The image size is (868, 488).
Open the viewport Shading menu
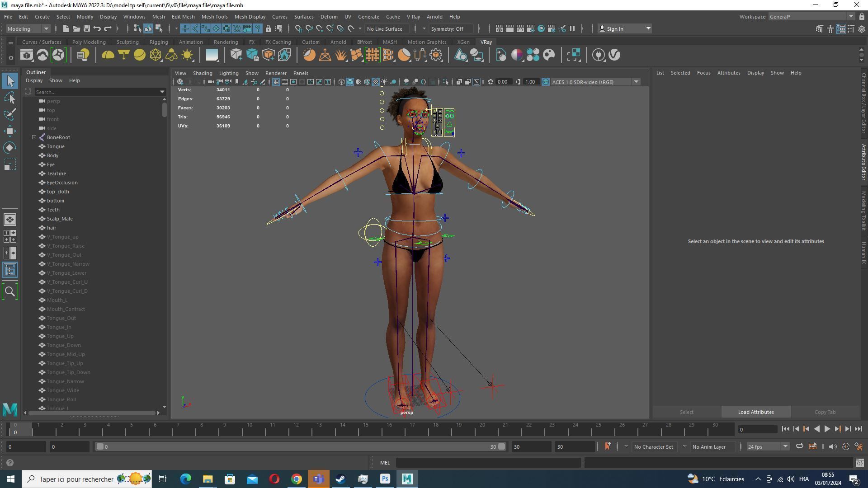click(x=203, y=73)
